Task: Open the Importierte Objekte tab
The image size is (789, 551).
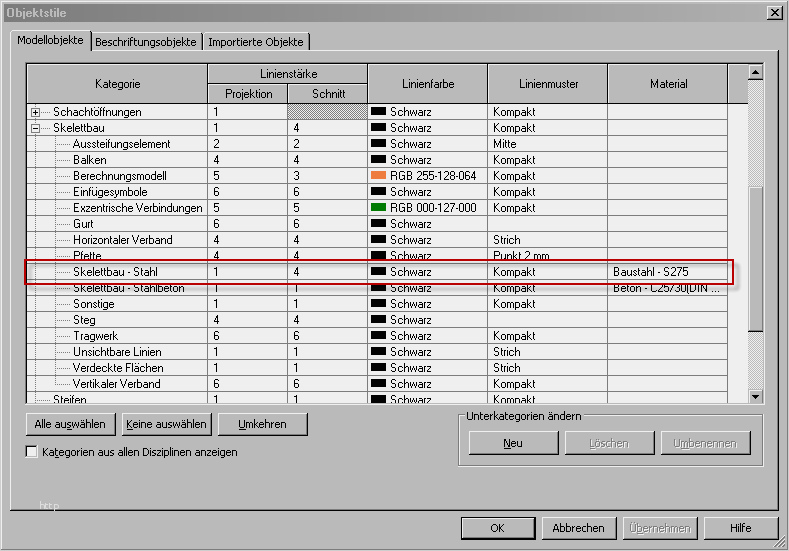Action: pos(256,42)
